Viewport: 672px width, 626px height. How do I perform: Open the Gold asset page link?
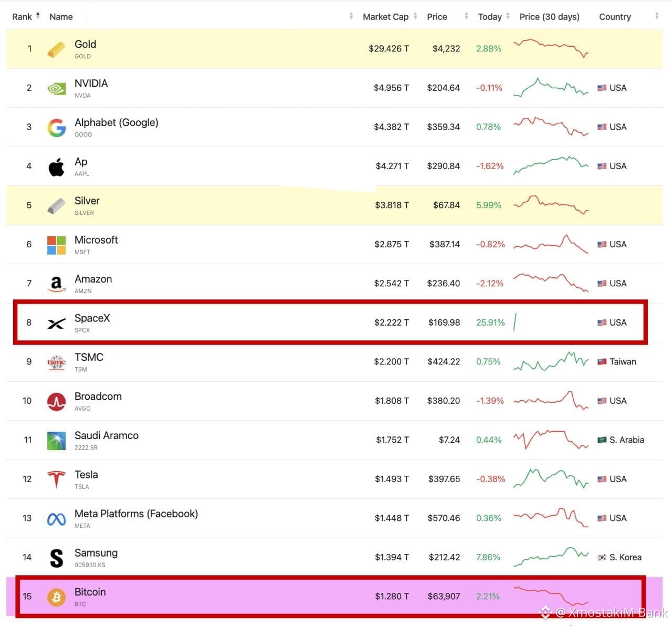(x=85, y=44)
